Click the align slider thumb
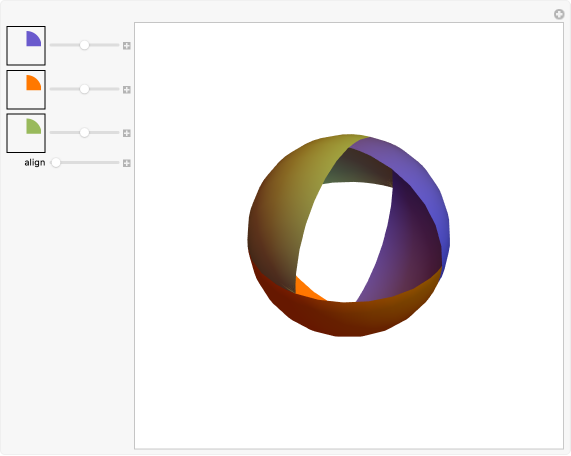The width and height of the screenshot is (571, 456). [56, 162]
